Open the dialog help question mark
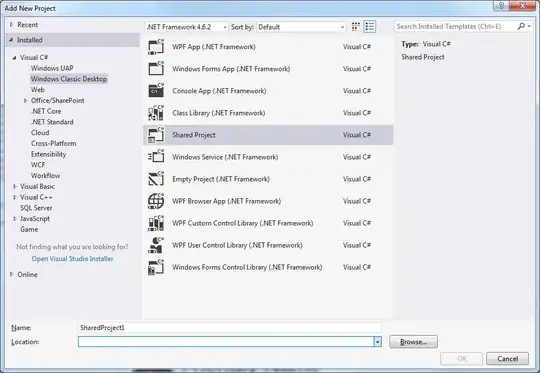Screen dimensions: 540x373 501,6
